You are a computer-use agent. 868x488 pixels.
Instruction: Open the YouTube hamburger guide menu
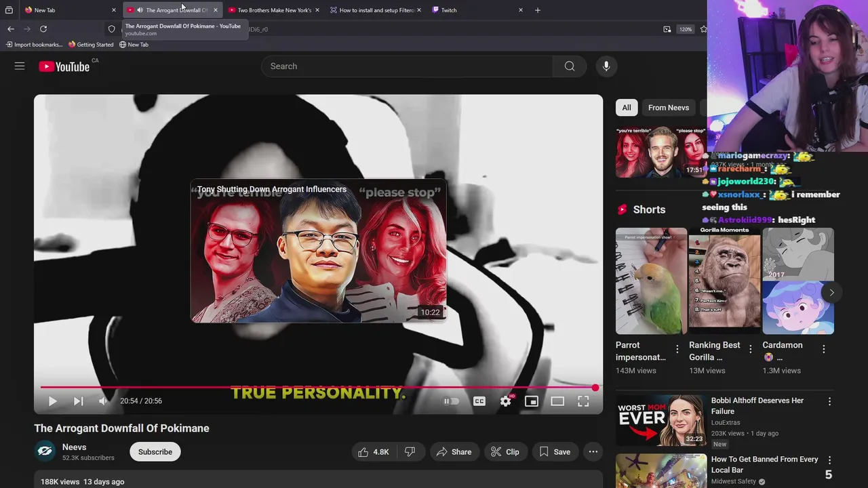coord(20,66)
